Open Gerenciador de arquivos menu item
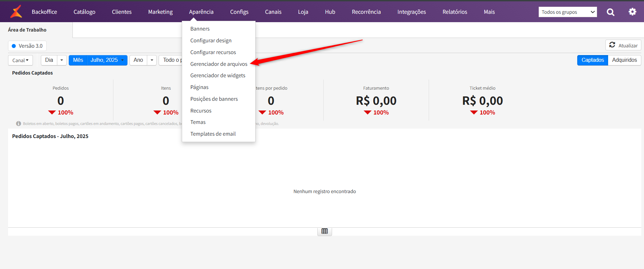Screen dimensions: 644x269 [x=219, y=64]
